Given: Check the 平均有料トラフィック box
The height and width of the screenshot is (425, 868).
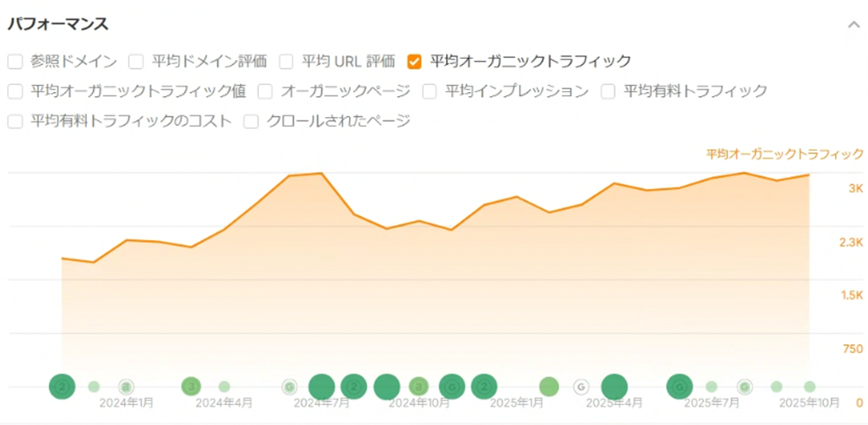Looking at the screenshot, I should pos(608,91).
